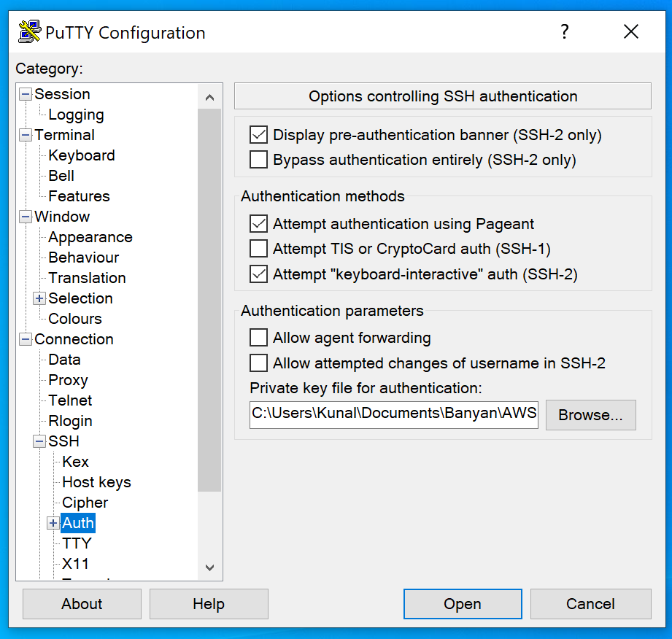Select Host keys category
Image resolution: width=672 pixels, height=639 pixels.
[96, 483]
